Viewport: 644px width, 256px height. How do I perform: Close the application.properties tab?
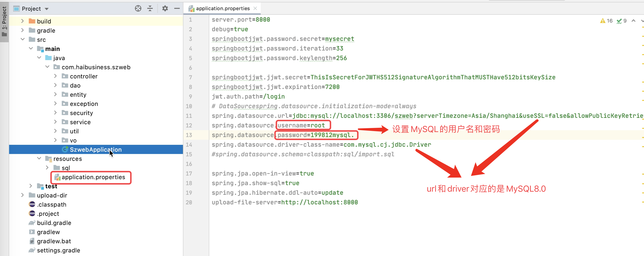(255, 9)
